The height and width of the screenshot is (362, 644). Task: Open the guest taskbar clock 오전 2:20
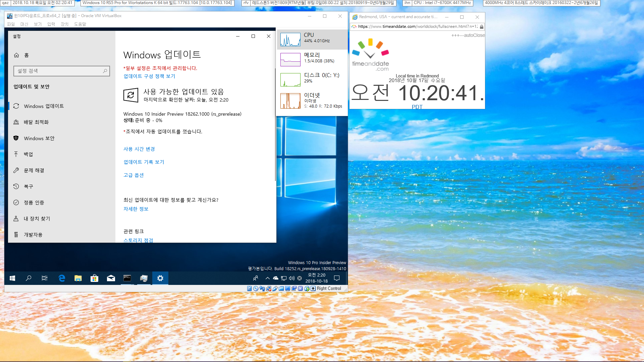coord(317,278)
